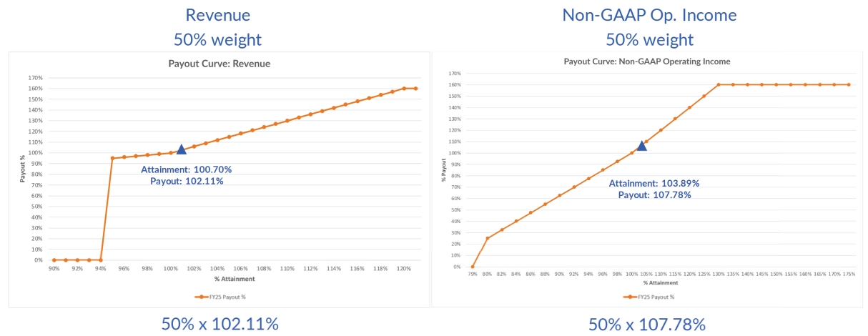Select the "Revenue" heading above left chart
Screen dimensions: 868x336
219,14
